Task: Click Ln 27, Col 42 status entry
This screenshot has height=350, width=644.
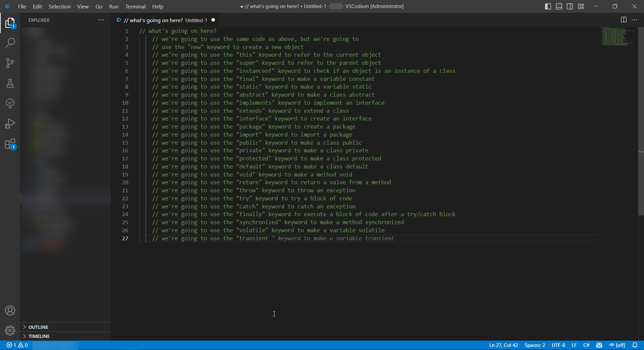Action: (503, 345)
